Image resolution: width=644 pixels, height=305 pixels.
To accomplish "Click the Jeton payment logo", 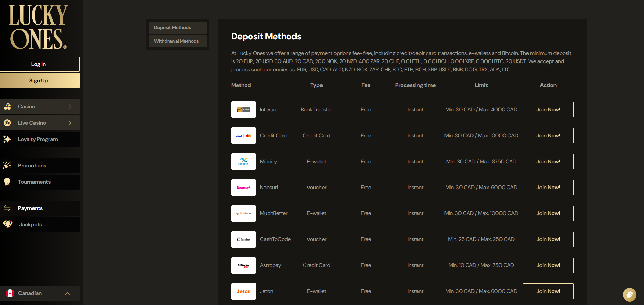I will click(244, 291).
